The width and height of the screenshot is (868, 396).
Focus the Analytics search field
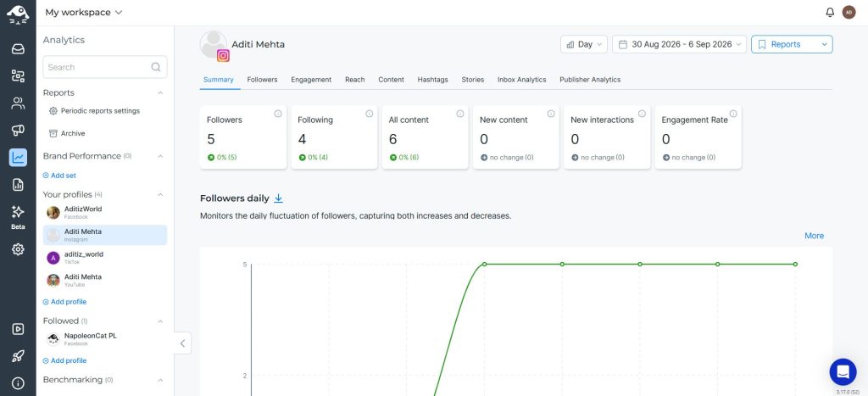coord(104,67)
